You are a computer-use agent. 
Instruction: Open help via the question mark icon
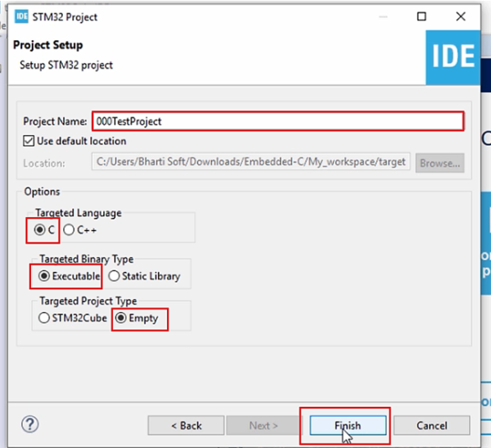(x=30, y=424)
